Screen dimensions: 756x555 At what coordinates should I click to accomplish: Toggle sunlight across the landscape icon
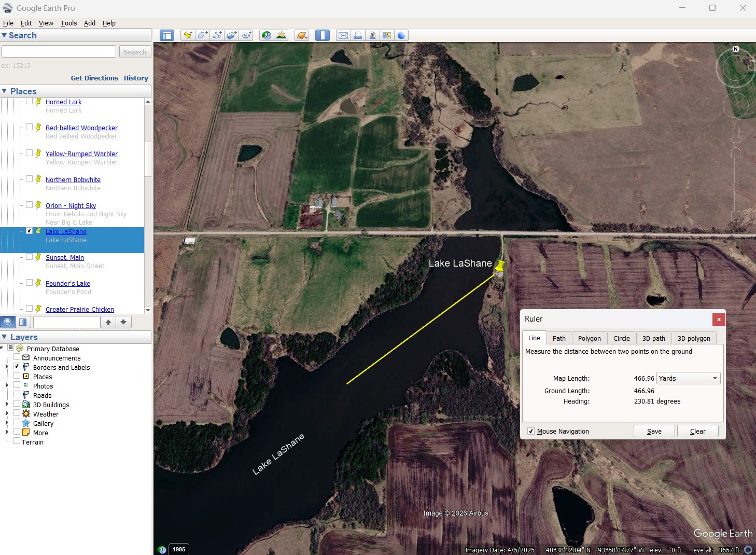tap(281, 35)
